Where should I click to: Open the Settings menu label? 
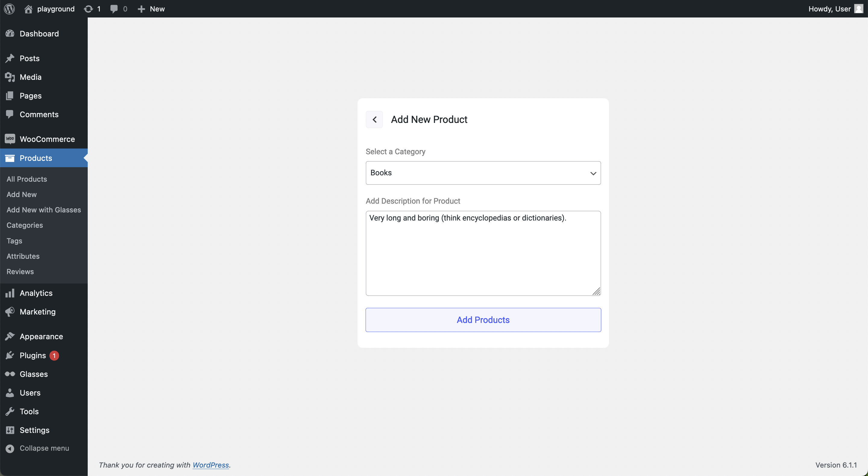click(x=34, y=430)
